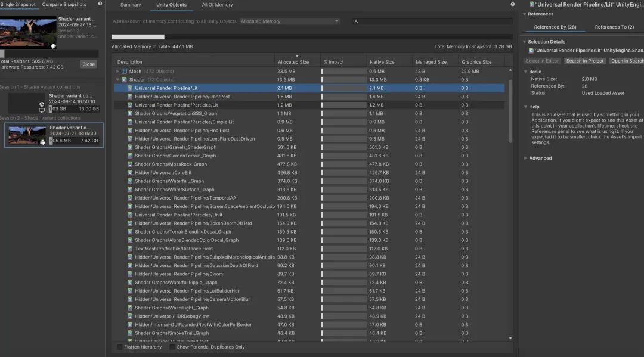Click help icon in snapshot panel header

(x=100, y=4)
